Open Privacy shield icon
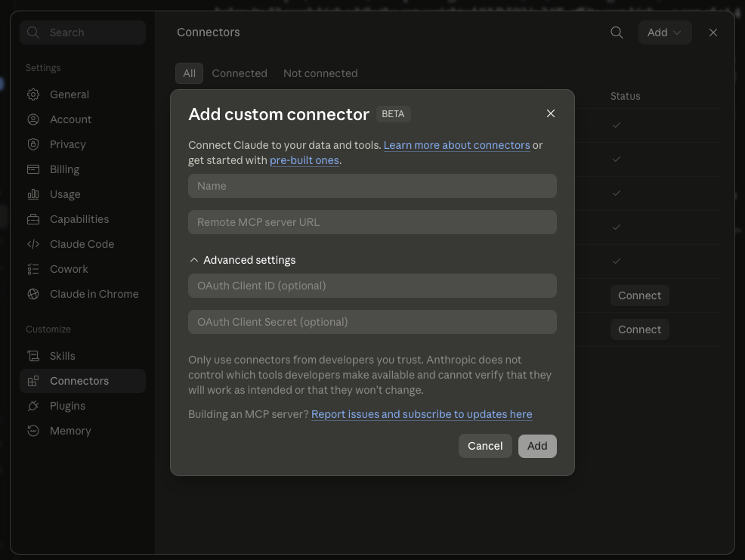This screenshot has width=745, height=560. click(33, 144)
